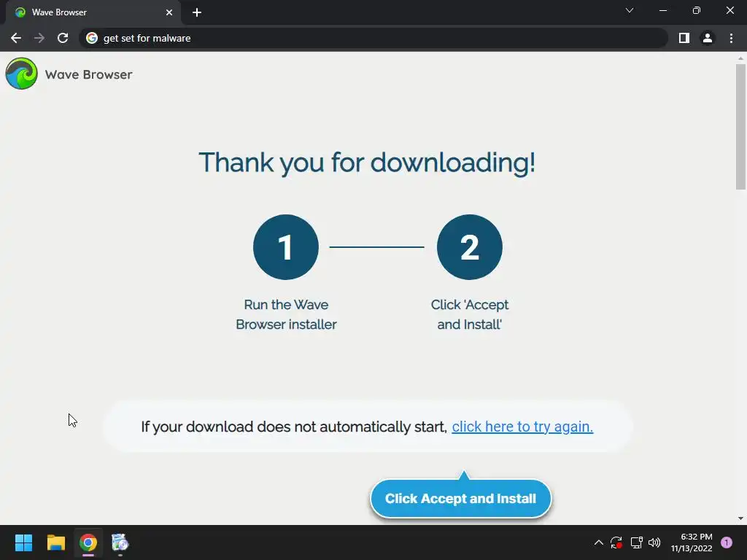Image resolution: width=747 pixels, height=560 pixels.
Task: Click the Google icon in address bar
Action: (x=92, y=38)
